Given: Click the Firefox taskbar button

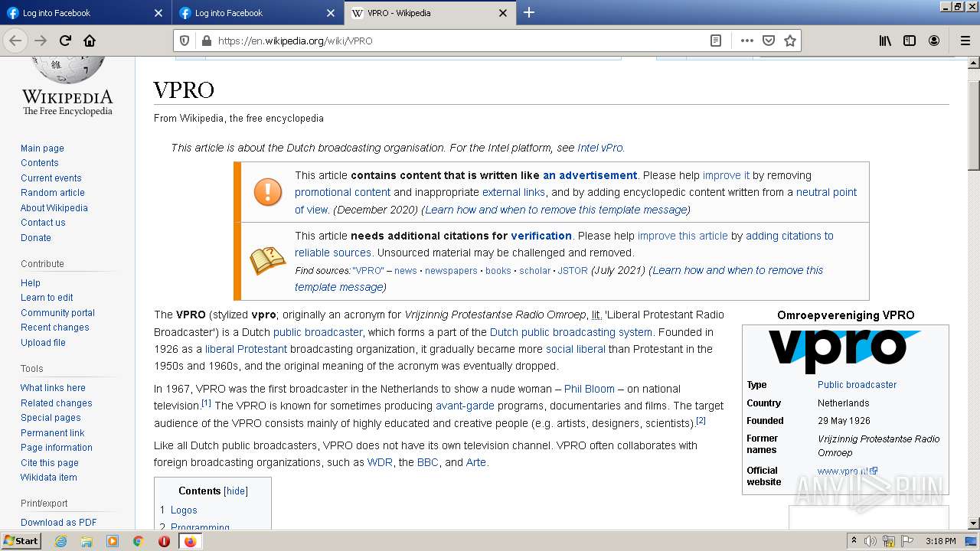Looking at the screenshot, I should tap(190, 541).
